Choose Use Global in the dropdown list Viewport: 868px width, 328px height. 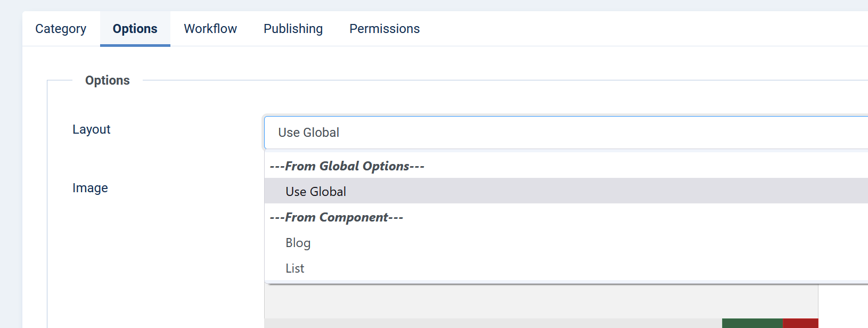566,191
